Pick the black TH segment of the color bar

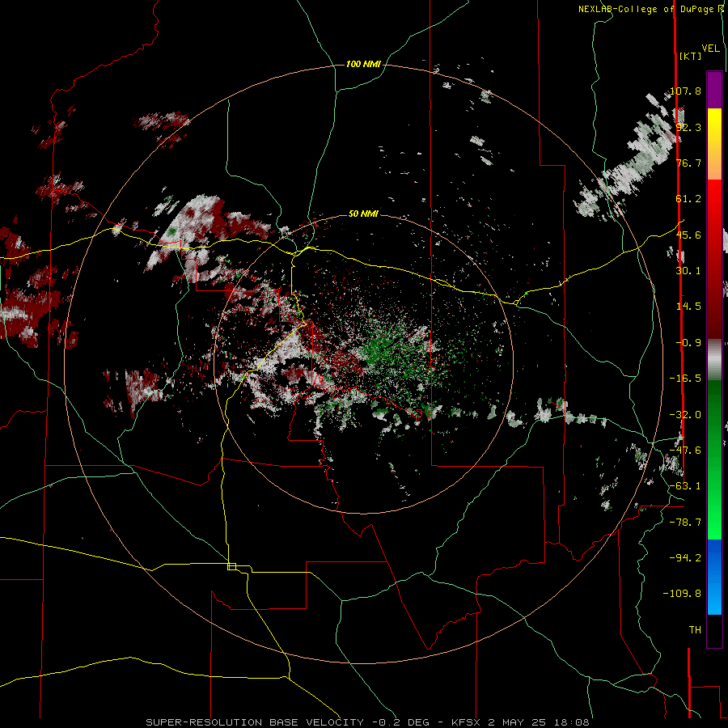(714, 630)
